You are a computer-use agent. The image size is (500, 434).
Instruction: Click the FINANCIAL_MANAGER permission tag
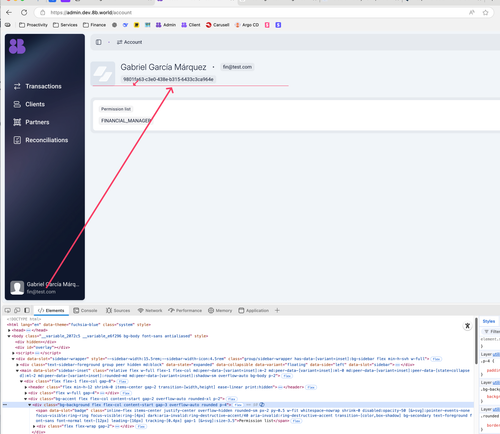tap(126, 121)
